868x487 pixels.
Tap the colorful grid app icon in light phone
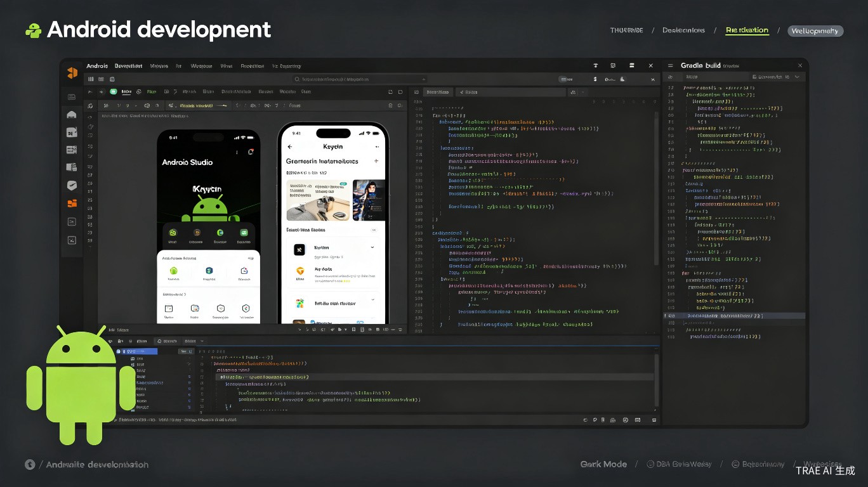click(x=299, y=303)
